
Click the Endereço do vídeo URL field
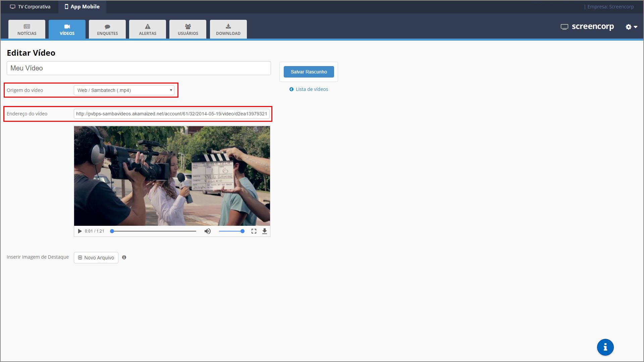tap(171, 114)
